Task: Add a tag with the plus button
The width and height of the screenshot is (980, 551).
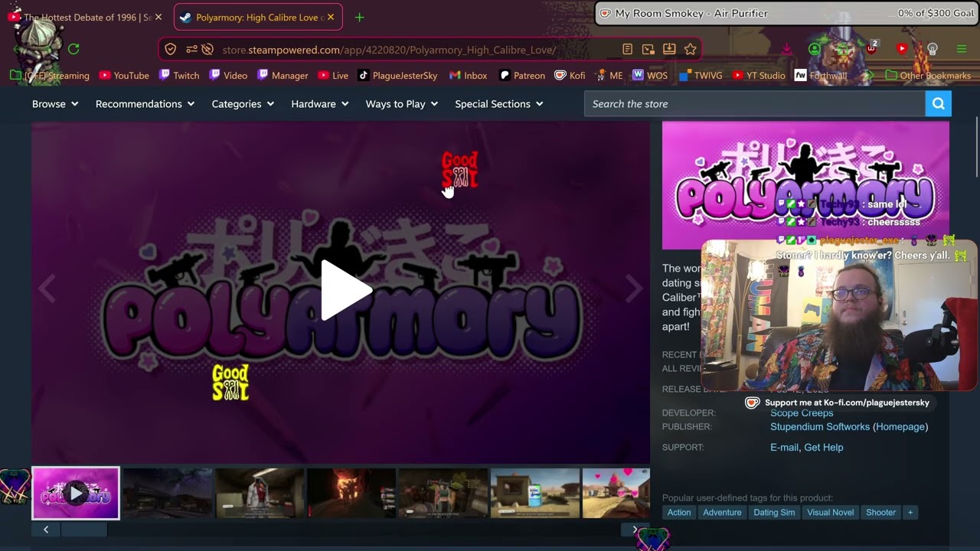Action: point(910,513)
